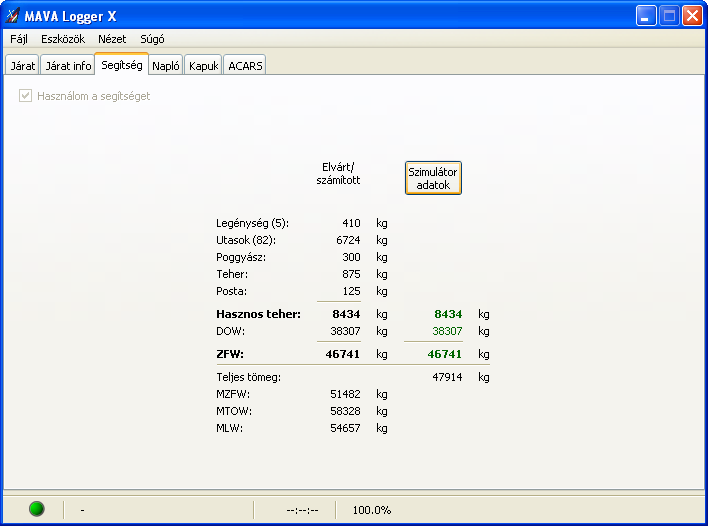Click the 'ZFW:' bold label

click(230, 354)
